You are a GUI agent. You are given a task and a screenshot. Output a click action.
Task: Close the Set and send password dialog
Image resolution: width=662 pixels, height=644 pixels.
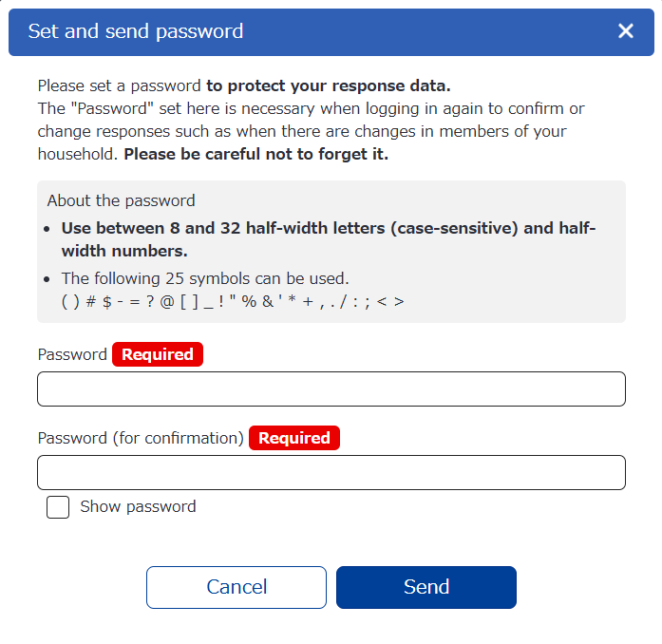[x=625, y=31]
